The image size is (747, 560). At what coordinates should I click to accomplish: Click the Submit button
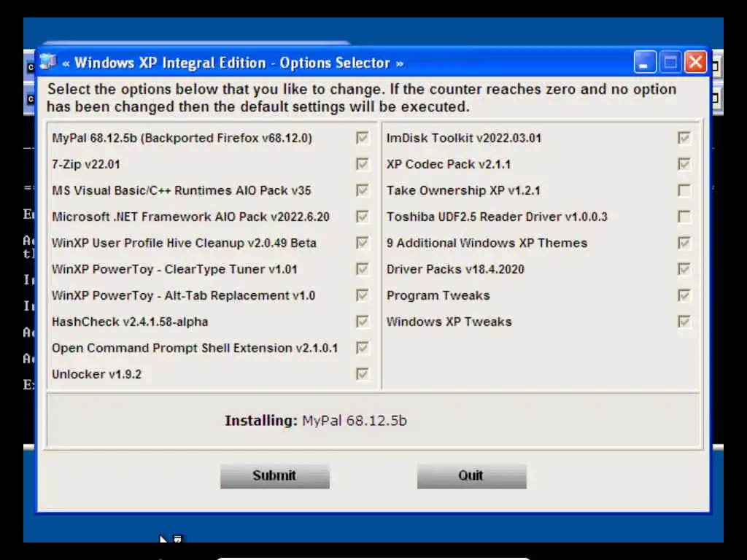coord(275,475)
